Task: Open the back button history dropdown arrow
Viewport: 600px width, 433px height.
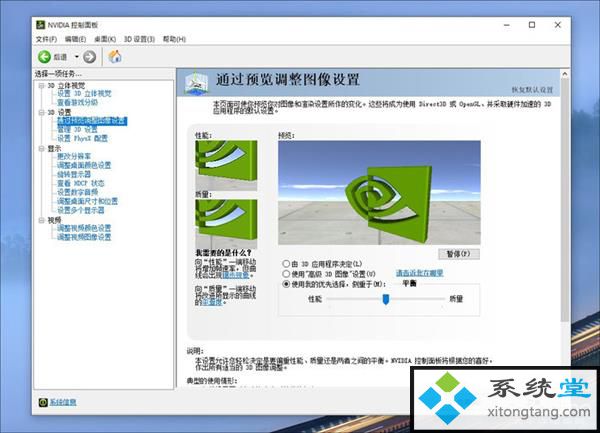Action: pos(77,57)
